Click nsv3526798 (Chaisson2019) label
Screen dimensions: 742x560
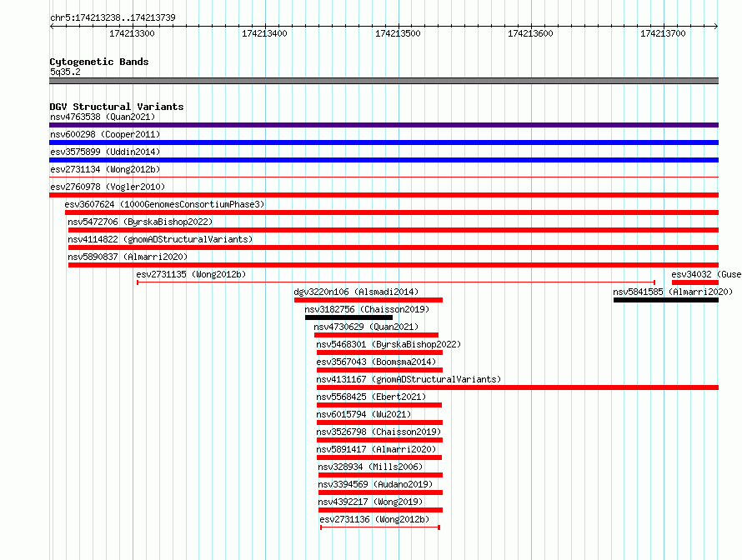coord(379,432)
